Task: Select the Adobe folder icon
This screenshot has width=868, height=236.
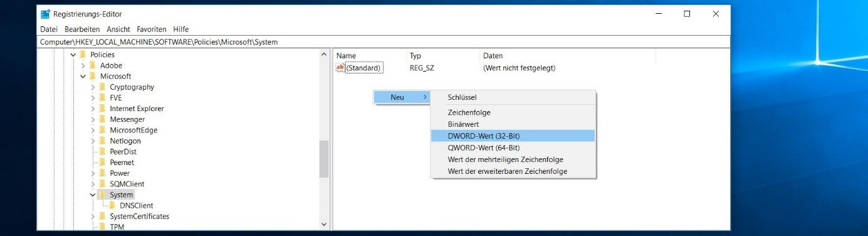Action: (x=93, y=65)
